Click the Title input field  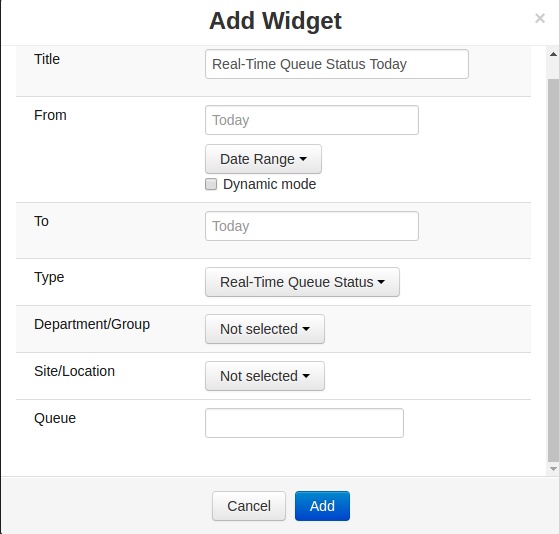337,64
